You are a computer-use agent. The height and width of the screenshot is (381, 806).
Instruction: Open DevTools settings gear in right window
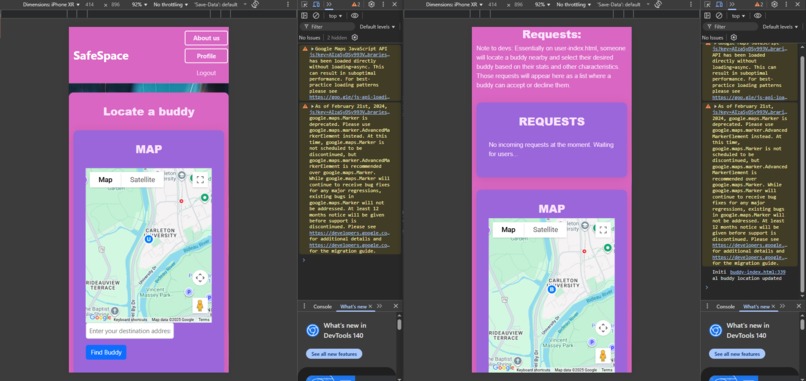click(x=775, y=4)
